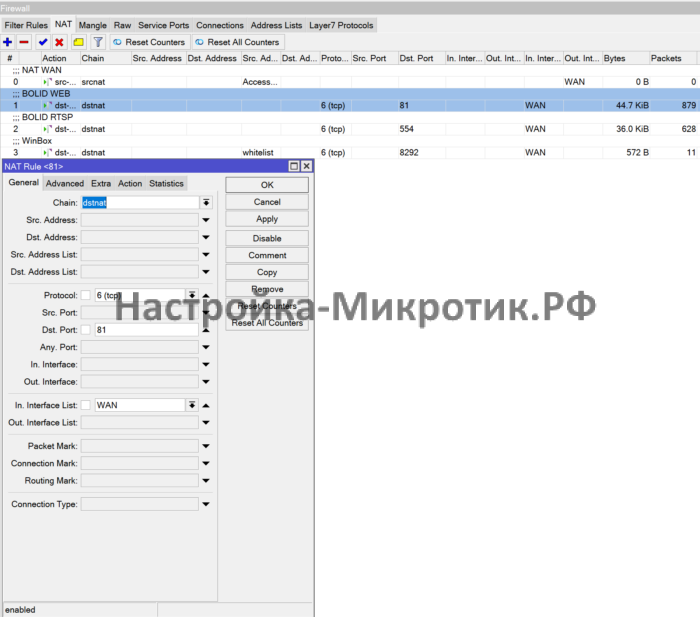Switch to the Filter Rules tab

click(26, 25)
